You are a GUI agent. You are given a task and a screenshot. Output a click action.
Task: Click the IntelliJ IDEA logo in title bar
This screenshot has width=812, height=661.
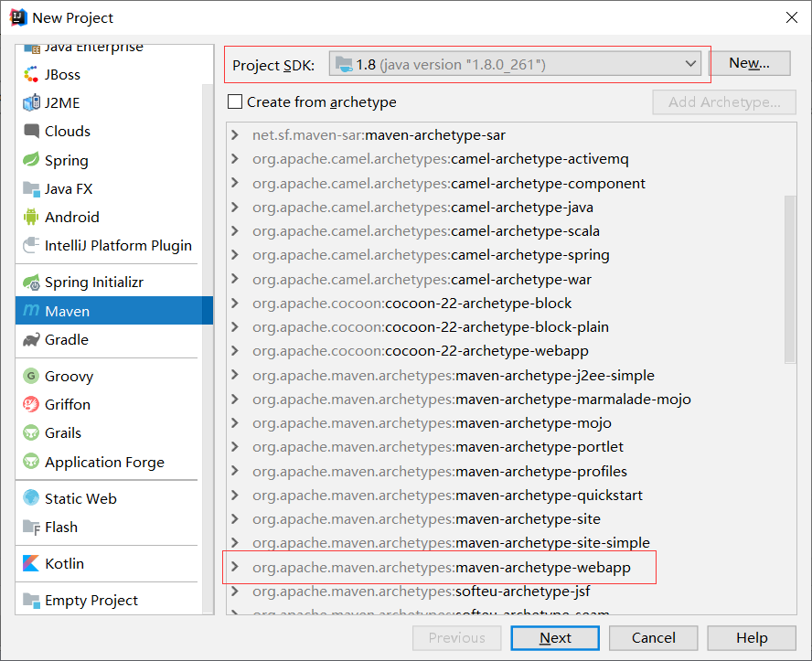[x=18, y=17]
